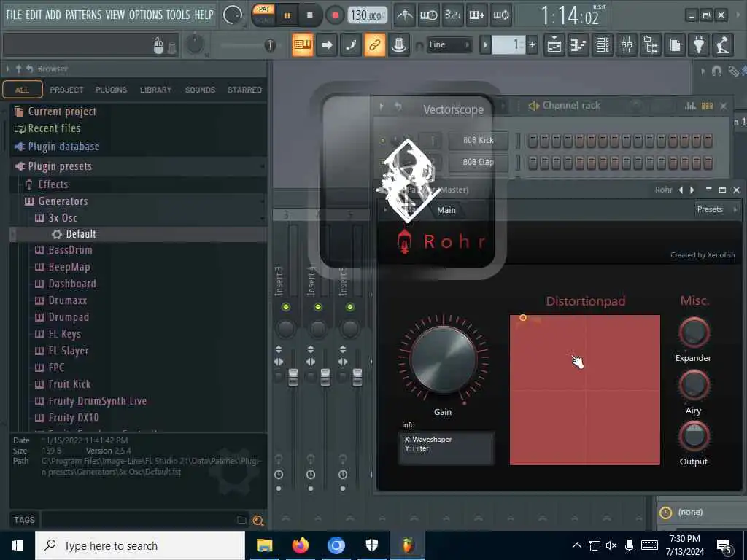Toggle the 808 Kick channel mute light
The image size is (747, 560).
pyautogui.click(x=382, y=141)
